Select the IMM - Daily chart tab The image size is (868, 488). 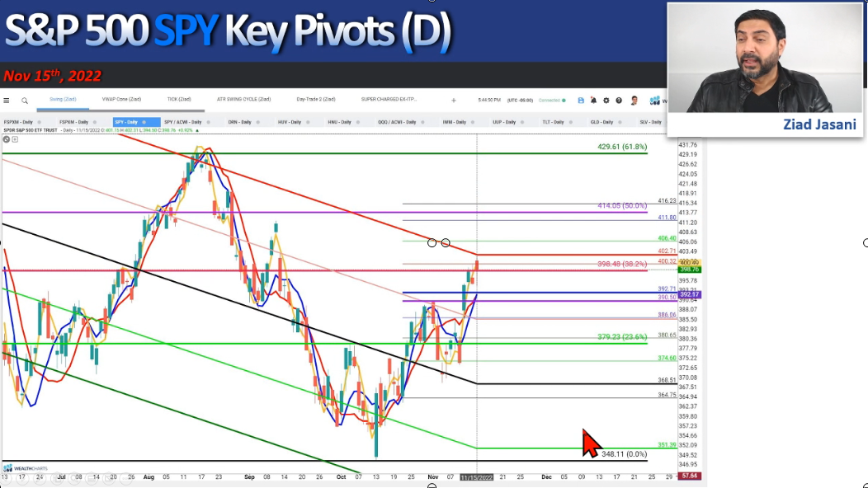tap(455, 122)
